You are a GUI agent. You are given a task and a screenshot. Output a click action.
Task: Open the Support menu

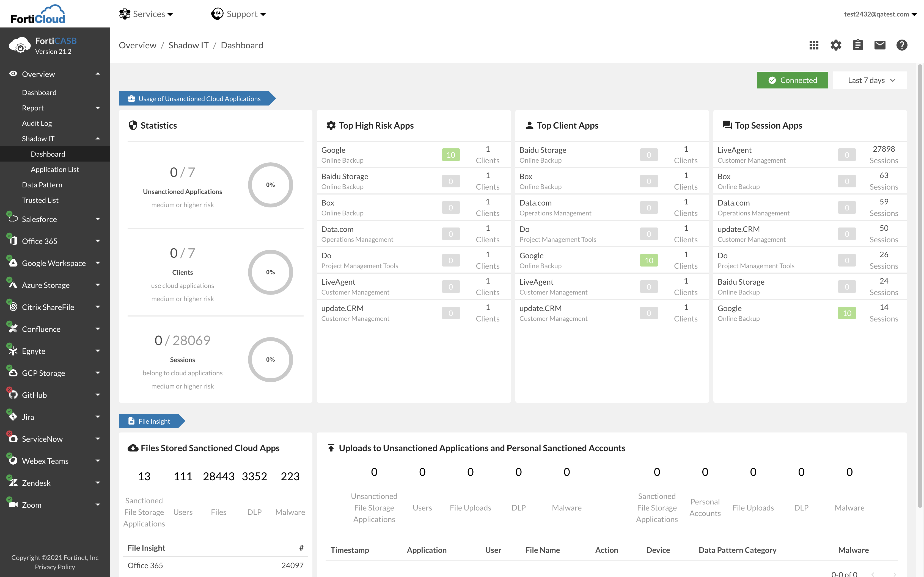(x=239, y=14)
